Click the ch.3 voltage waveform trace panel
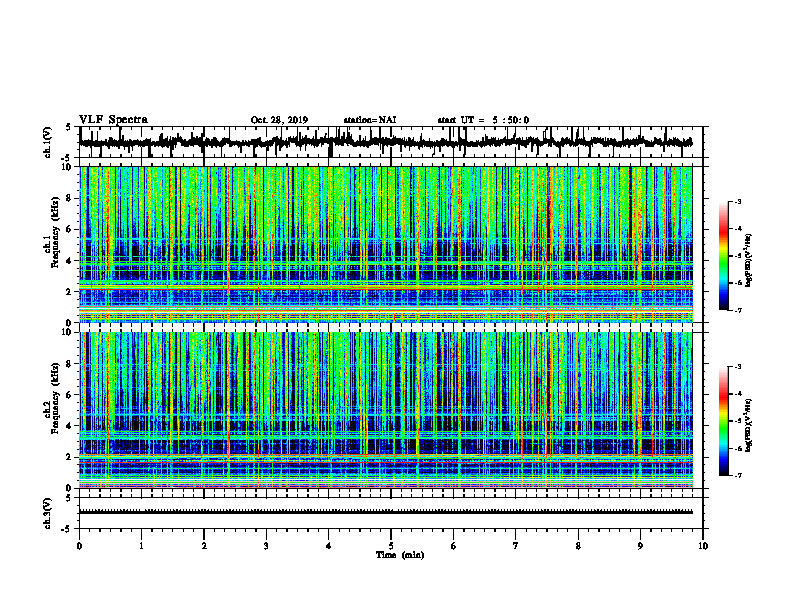Image resolution: width=792 pixels, height=612 pixels. click(391, 513)
